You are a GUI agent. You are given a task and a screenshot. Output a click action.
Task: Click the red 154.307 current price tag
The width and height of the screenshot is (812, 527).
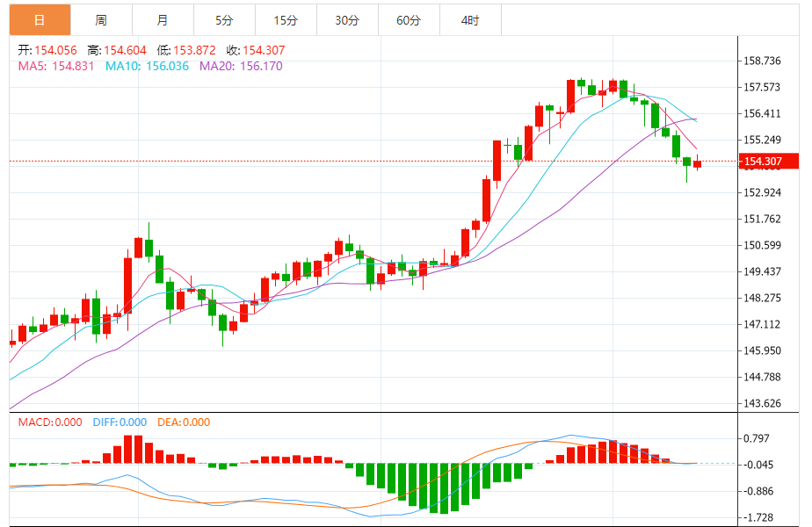[x=768, y=161]
